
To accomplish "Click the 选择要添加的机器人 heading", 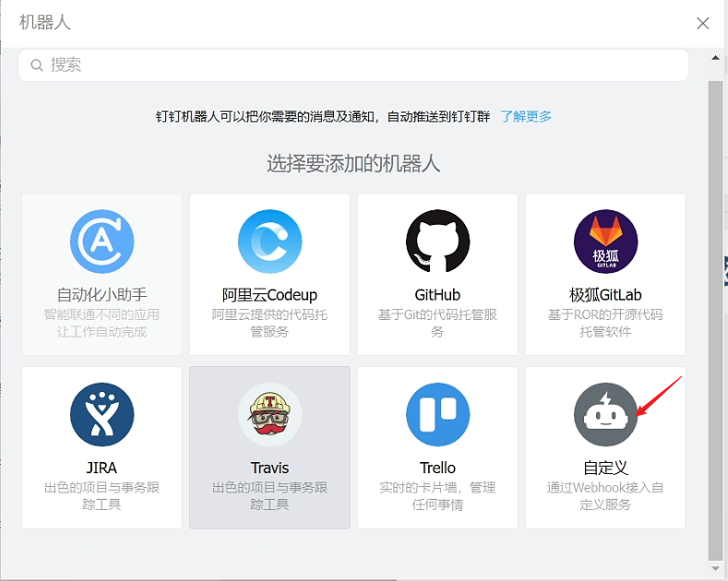I will pos(353,163).
